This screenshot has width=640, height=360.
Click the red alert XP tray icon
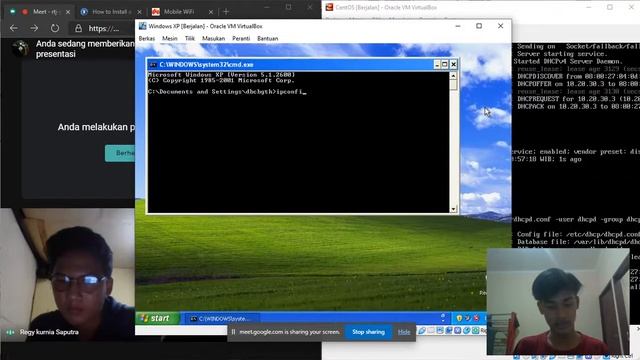click(476, 318)
